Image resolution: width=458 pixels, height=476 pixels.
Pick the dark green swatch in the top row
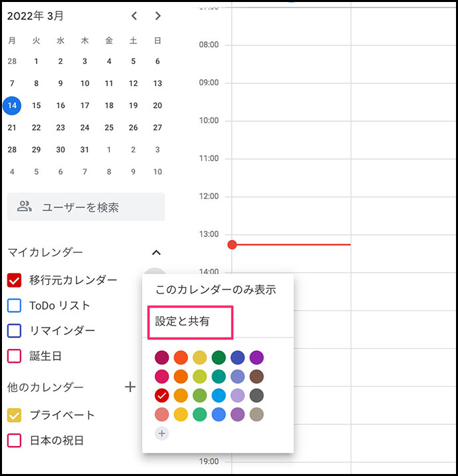point(218,357)
